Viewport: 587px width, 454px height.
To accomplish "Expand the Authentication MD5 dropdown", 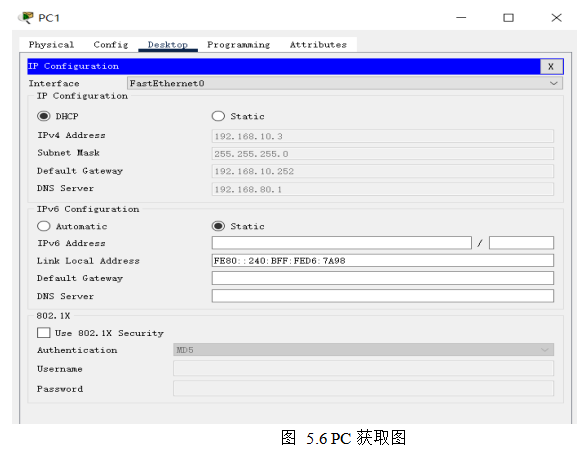I will coord(363,350).
